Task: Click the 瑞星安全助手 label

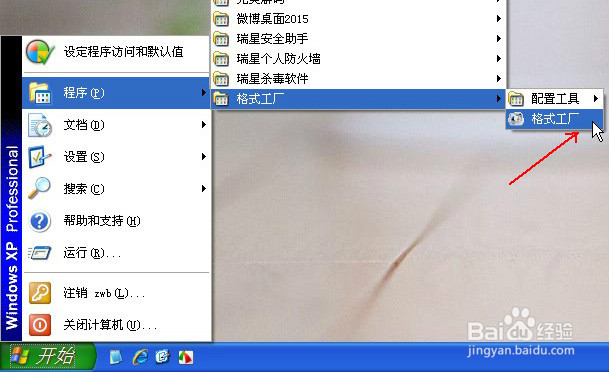Action: point(272,39)
